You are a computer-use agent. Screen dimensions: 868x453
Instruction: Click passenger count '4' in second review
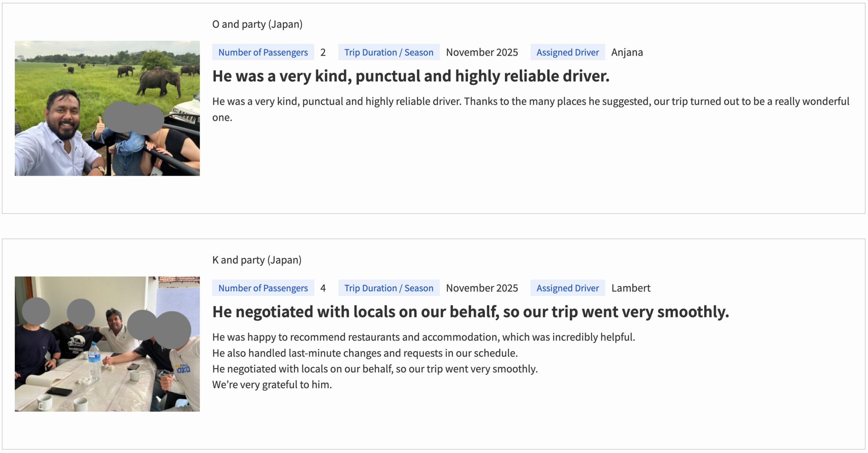[323, 288]
